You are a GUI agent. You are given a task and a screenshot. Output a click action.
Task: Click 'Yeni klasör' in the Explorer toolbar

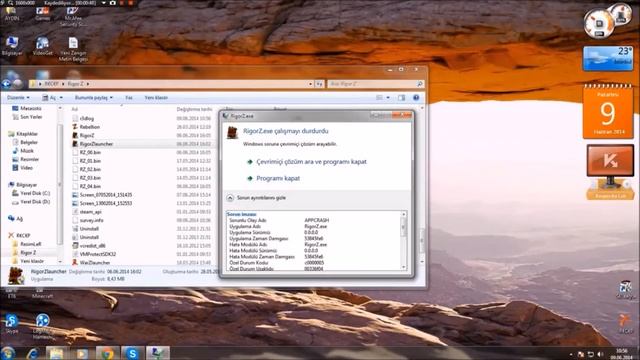(156, 98)
